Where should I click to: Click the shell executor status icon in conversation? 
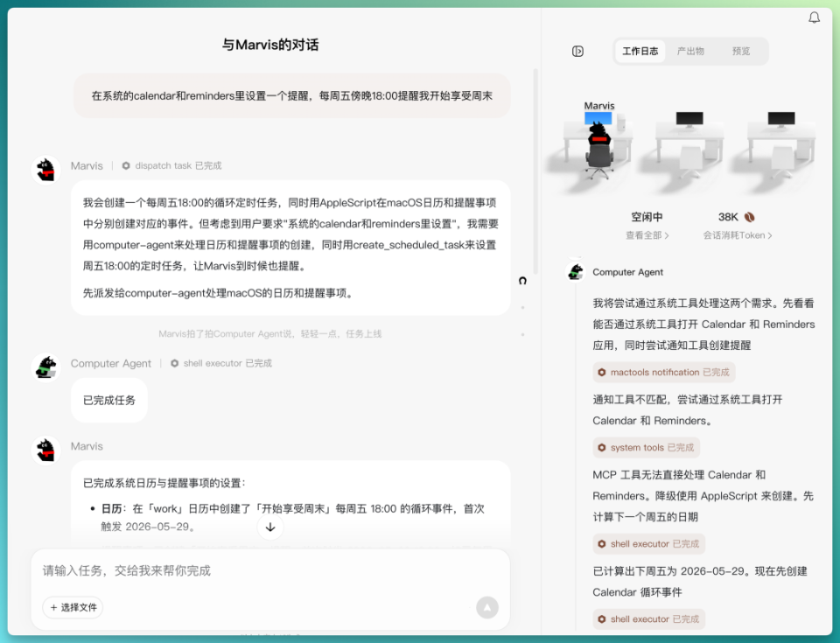click(x=175, y=363)
